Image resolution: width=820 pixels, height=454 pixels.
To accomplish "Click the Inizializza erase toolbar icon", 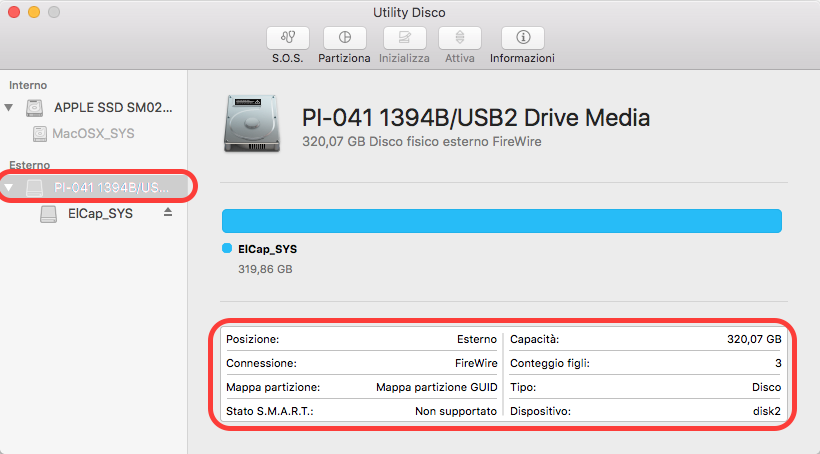I will click(x=404, y=38).
